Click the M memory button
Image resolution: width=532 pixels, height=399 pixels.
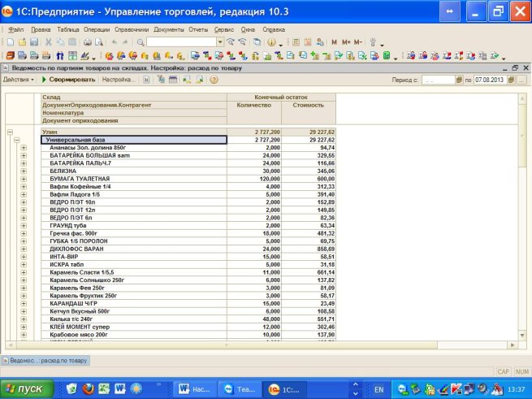coord(334,42)
